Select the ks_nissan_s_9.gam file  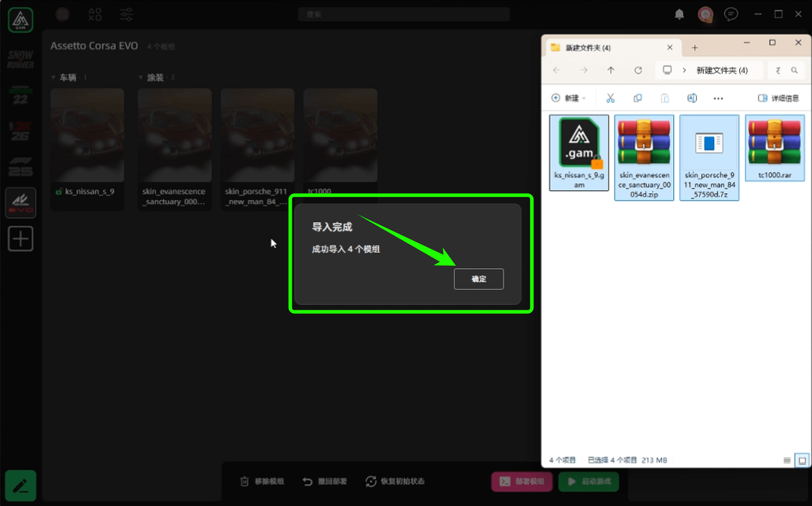(579, 153)
